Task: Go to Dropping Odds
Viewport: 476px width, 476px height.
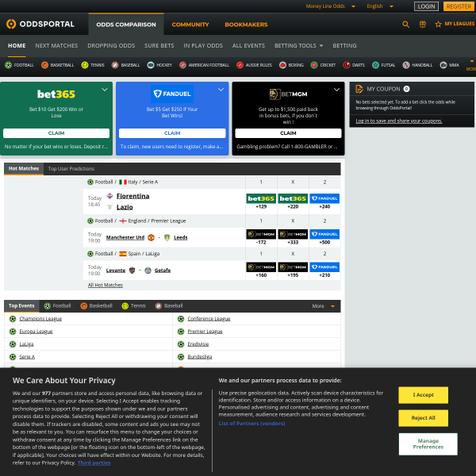Action: point(111,46)
